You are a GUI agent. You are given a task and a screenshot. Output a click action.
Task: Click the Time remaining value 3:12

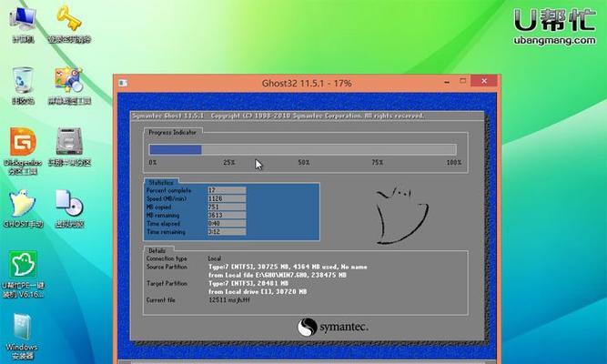[227, 232]
